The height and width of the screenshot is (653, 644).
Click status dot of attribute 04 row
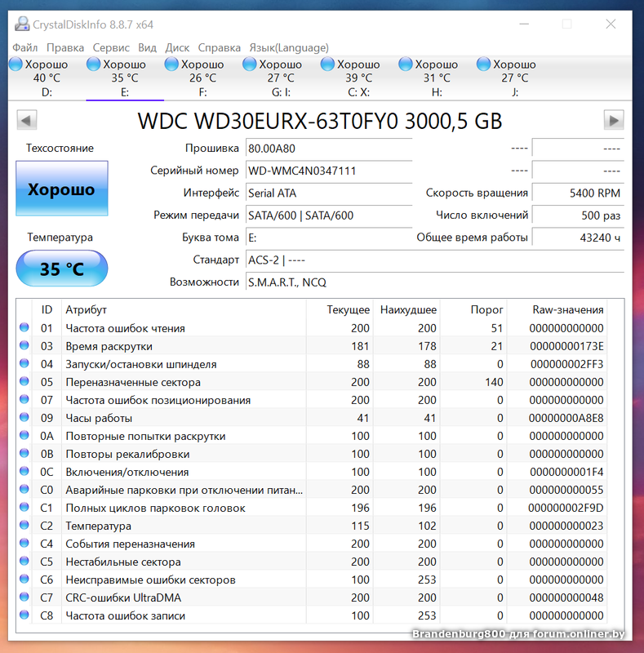[x=24, y=363]
